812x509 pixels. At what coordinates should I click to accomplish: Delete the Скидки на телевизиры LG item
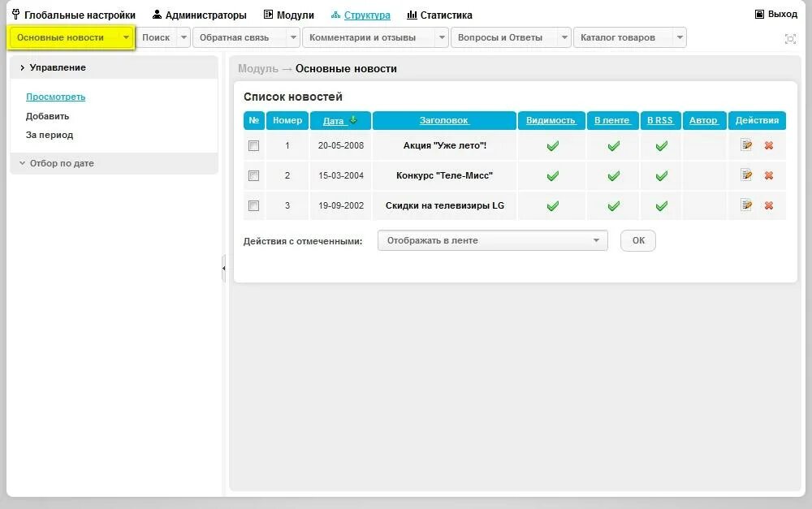769,205
